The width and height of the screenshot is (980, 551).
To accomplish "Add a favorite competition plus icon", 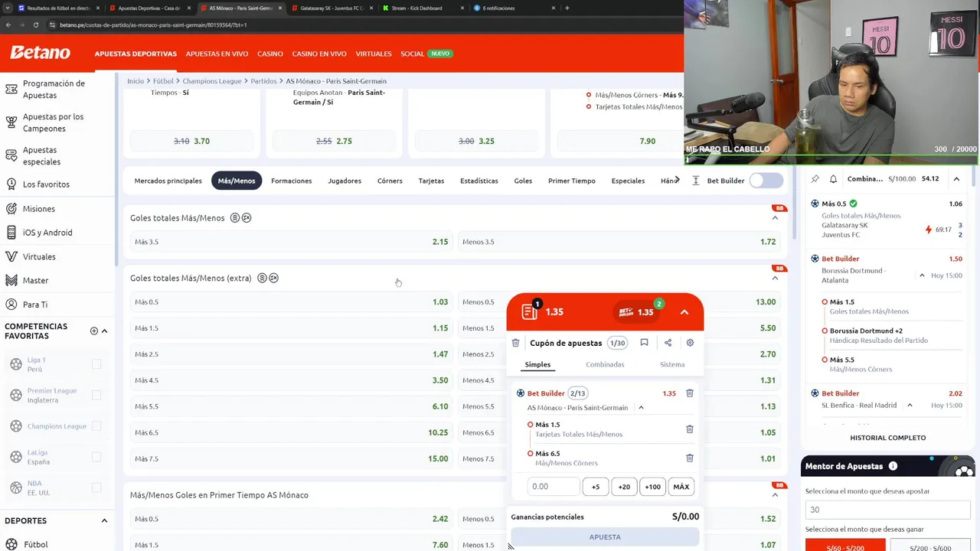I will pos(94,331).
